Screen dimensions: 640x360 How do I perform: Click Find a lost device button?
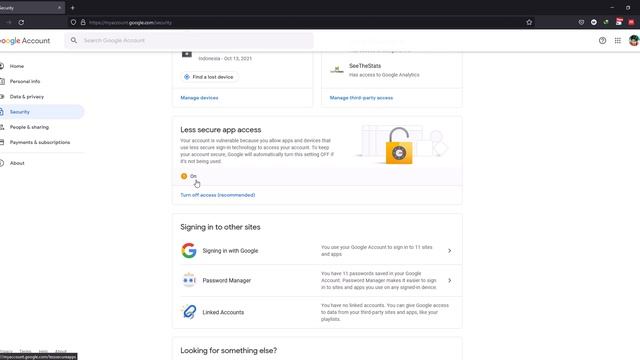coord(209,77)
